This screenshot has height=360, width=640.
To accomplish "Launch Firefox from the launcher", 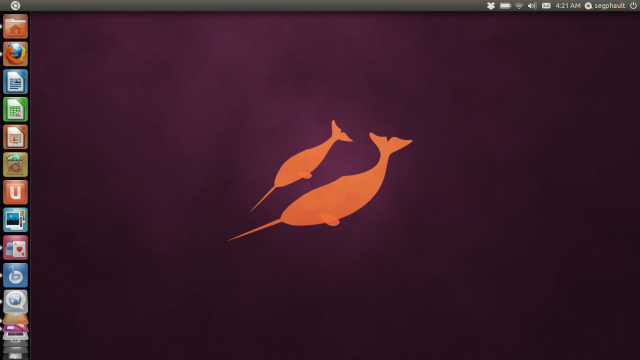I will 16,54.
